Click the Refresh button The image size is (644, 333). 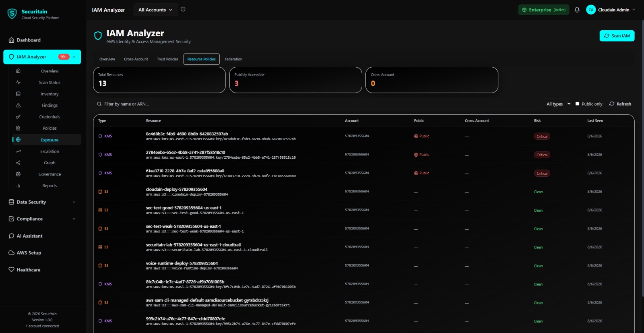pyautogui.click(x=620, y=104)
